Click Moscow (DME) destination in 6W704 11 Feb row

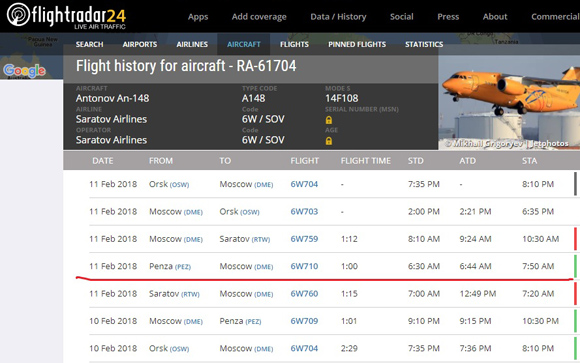click(x=246, y=184)
